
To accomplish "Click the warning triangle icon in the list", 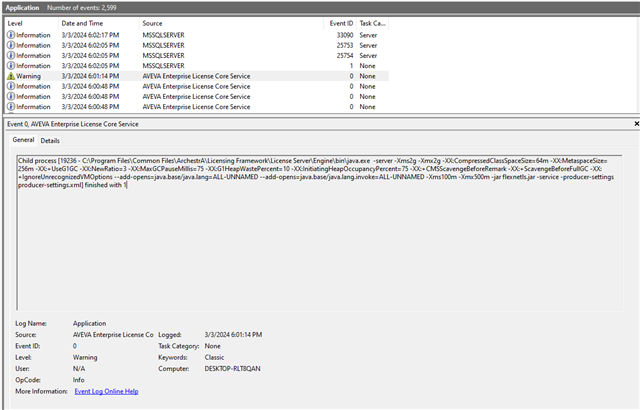I will point(11,76).
